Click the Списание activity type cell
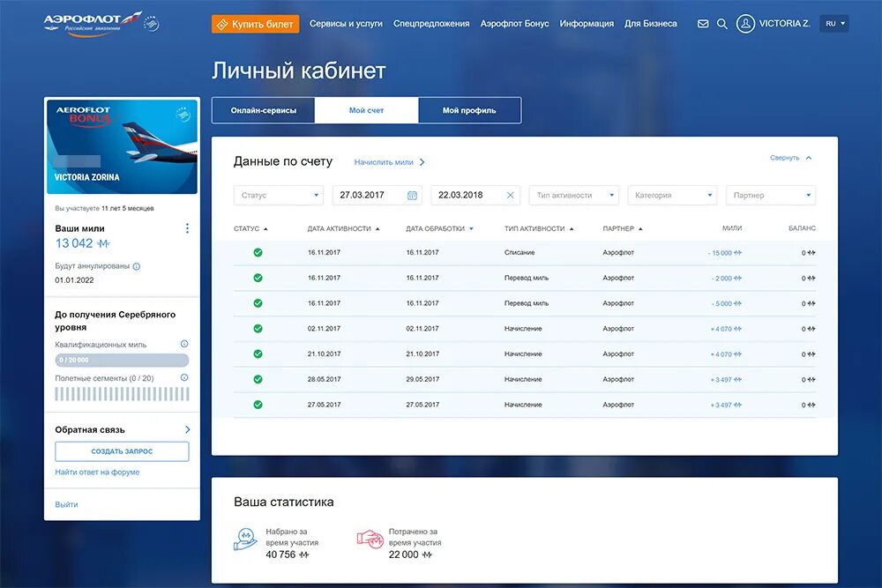 pos(519,252)
